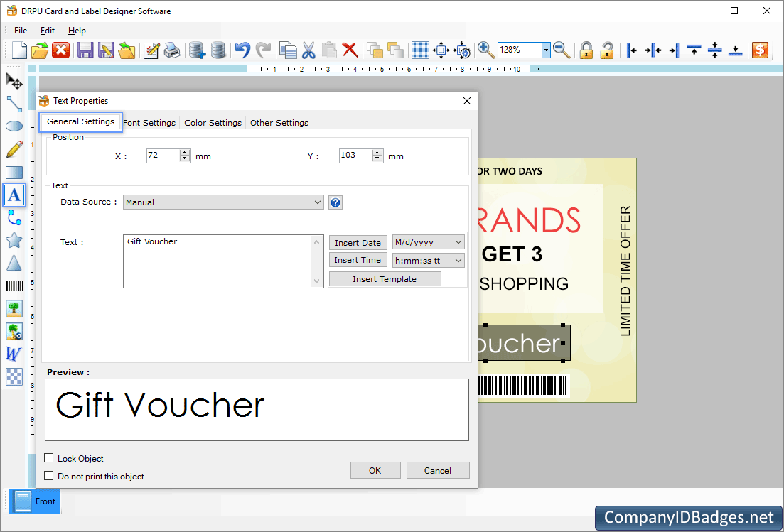This screenshot has width=784, height=532.
Task: Click the red close-document icon in toolbar
Action: [x=60, y=50]
